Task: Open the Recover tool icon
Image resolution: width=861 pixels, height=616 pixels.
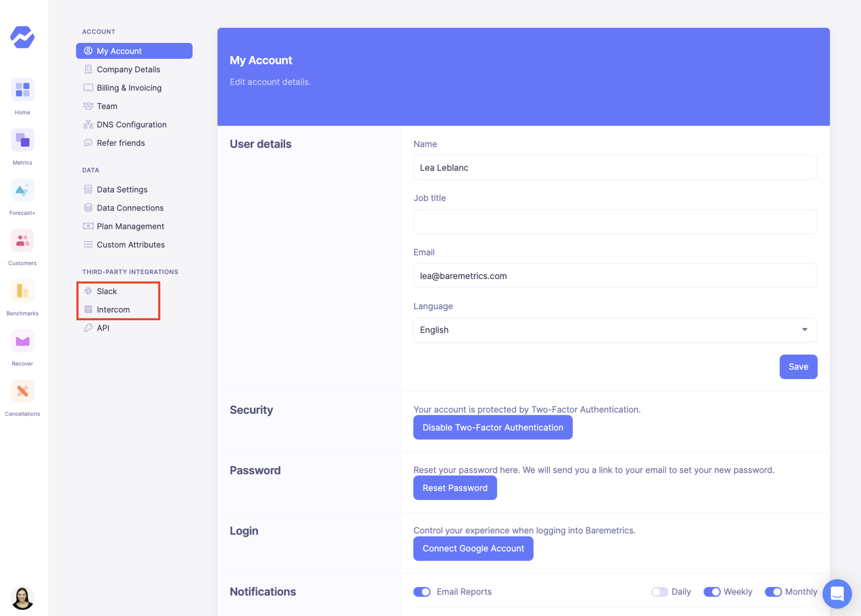Action: [x=22, y=341]
